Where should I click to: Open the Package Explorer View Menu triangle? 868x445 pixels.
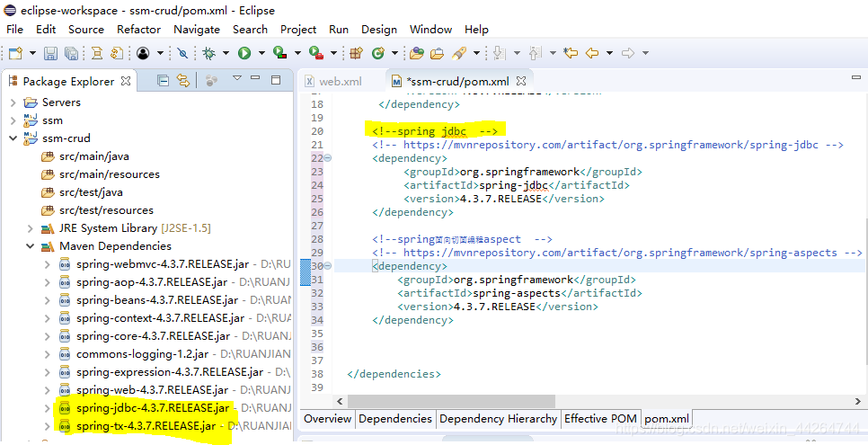pyautogui.click(x=237, y=78)
